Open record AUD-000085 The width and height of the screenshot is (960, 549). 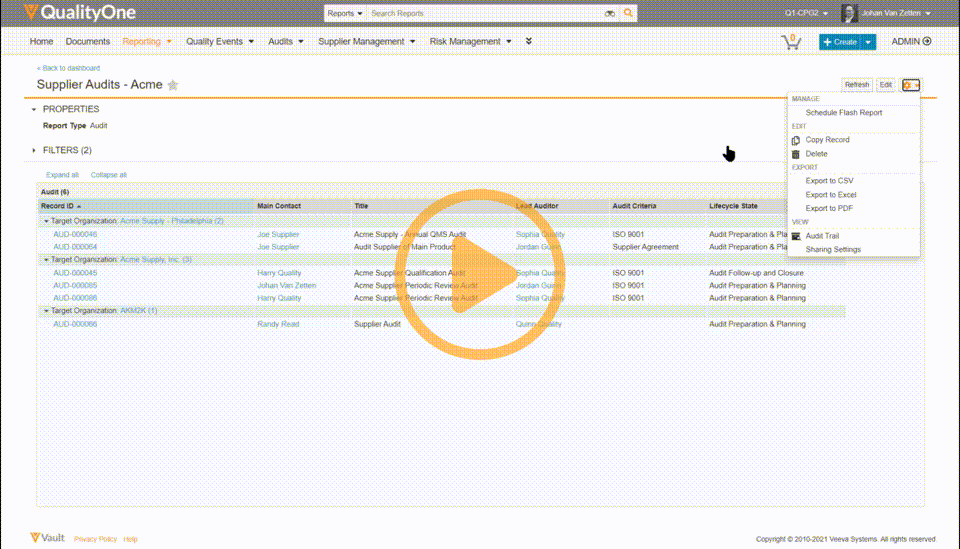click(75, 285)
